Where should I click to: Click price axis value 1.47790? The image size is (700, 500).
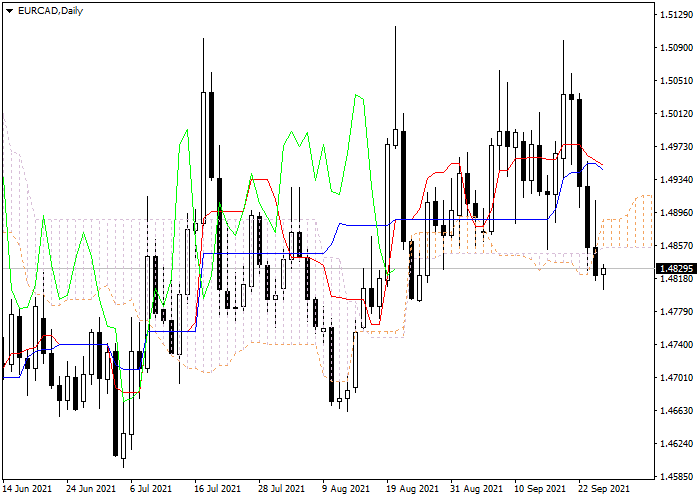pos(676,312)
